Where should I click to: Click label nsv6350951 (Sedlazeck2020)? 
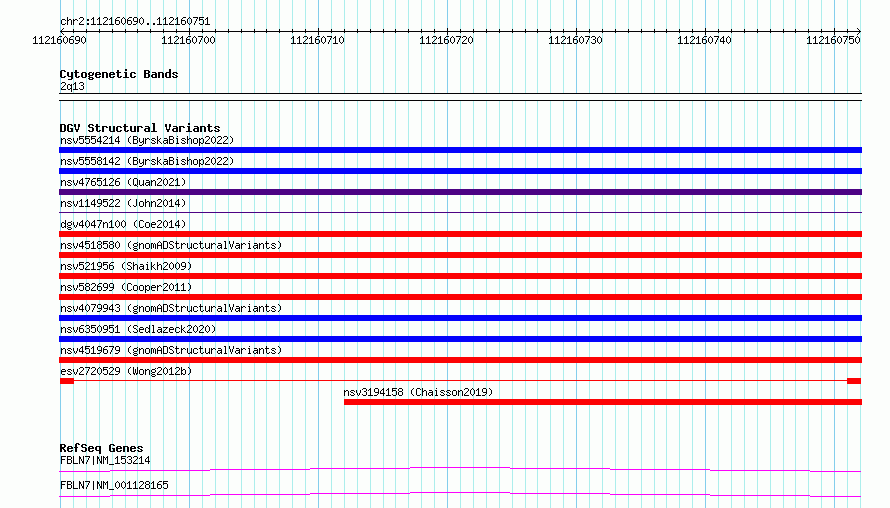point(138,329)
